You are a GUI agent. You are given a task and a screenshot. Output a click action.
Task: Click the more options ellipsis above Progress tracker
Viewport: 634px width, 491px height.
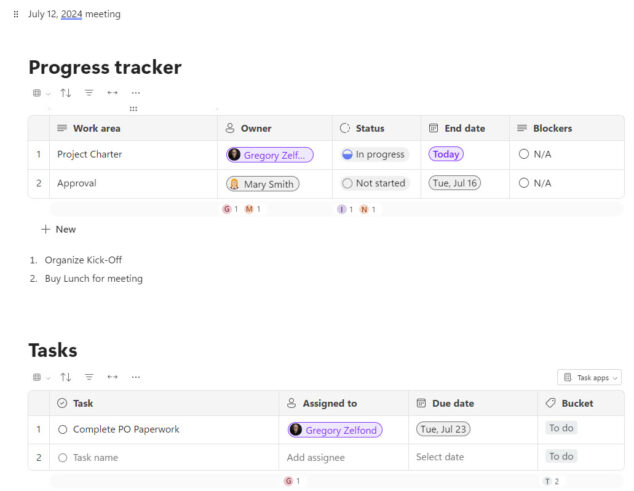[x=136, y=93]
